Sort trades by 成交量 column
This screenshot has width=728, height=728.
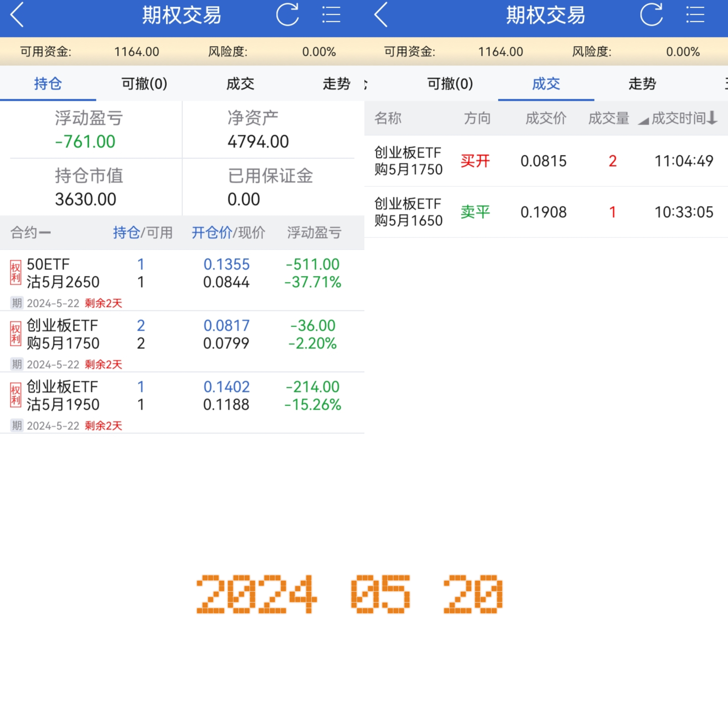(x=609, y=118)
